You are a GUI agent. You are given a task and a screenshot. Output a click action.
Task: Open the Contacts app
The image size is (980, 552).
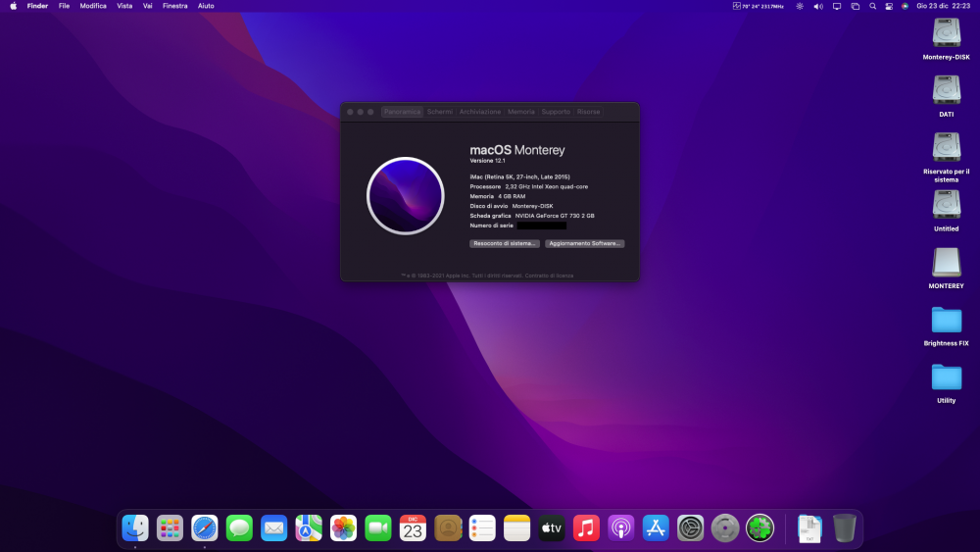pyautogui.click(x=448, y=528)
